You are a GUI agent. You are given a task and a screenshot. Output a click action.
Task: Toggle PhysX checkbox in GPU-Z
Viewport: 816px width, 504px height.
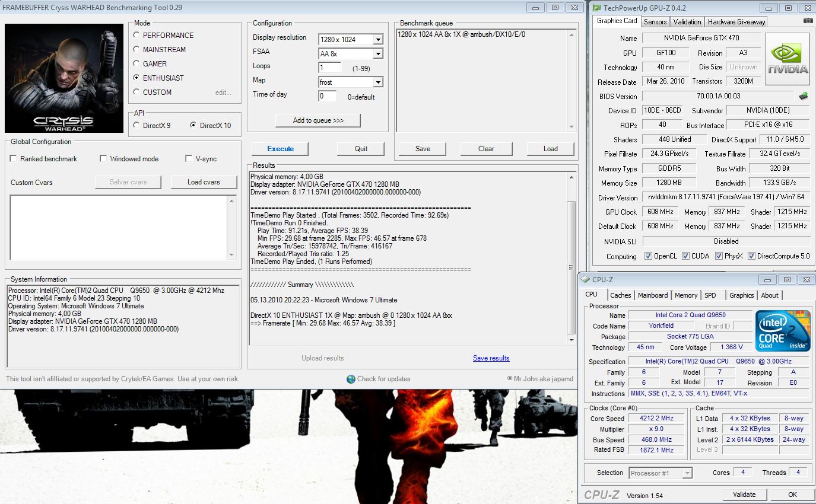point(719,256)
